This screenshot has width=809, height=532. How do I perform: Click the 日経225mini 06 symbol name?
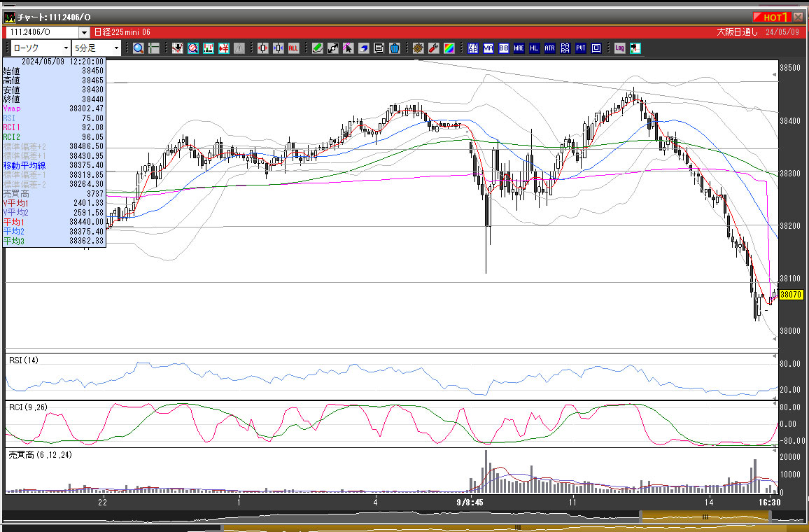(122, 32)
